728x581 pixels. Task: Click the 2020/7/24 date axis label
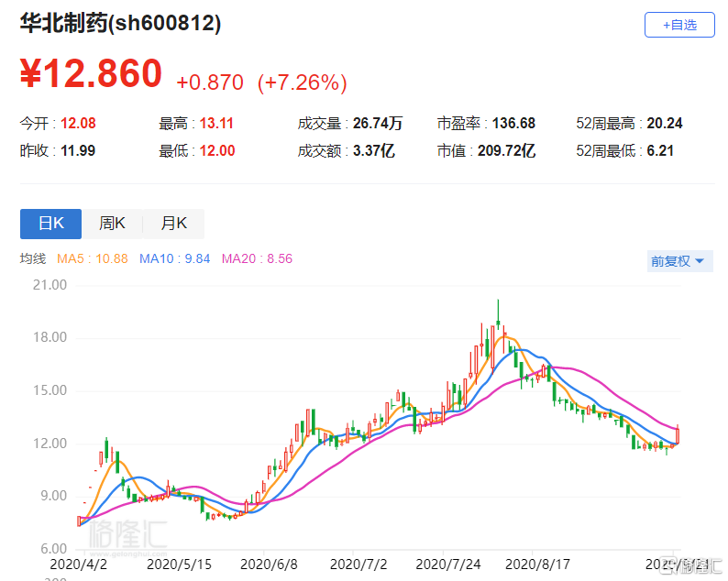point(448,565)
